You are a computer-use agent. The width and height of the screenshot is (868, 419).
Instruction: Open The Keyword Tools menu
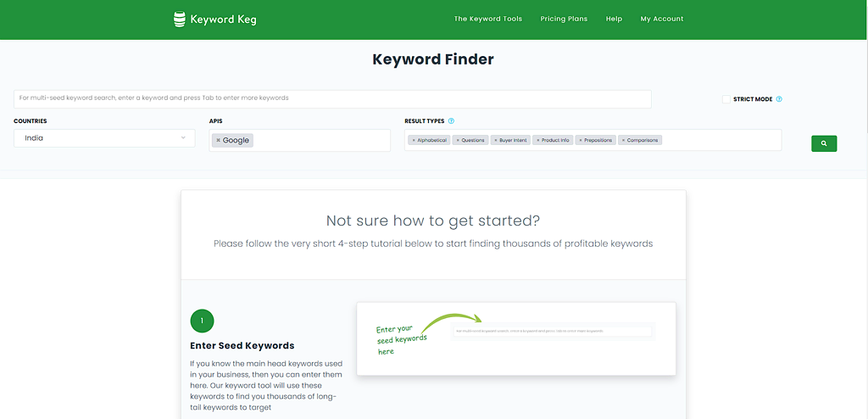point(487,19)
